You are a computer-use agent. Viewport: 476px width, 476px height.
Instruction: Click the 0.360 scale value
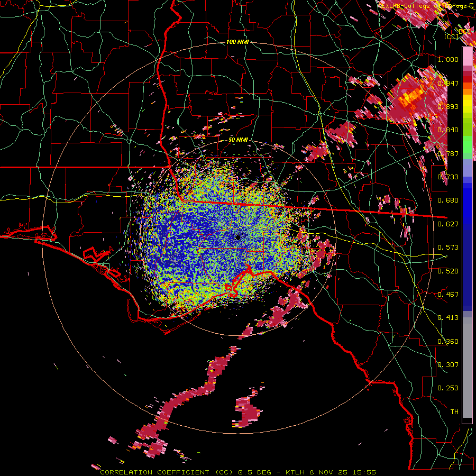448,342
